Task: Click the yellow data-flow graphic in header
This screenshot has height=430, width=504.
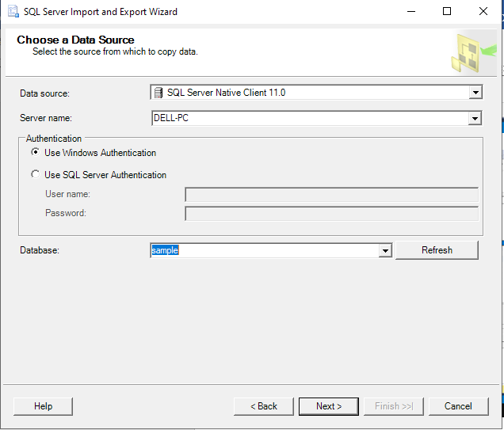Action: (x=473, y=53)
